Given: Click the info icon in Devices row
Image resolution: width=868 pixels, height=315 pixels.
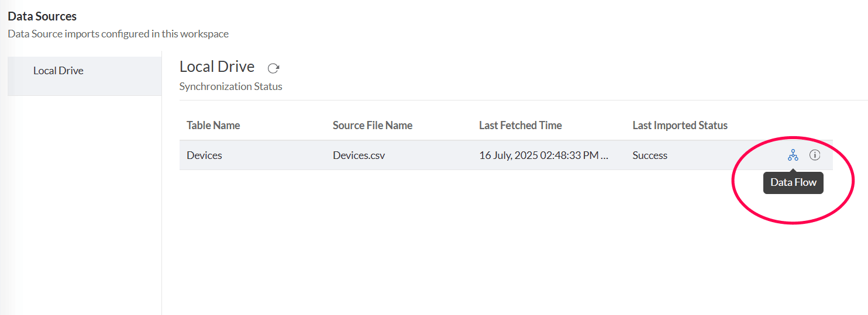Looking at the screenshot, I should [815, 155].
